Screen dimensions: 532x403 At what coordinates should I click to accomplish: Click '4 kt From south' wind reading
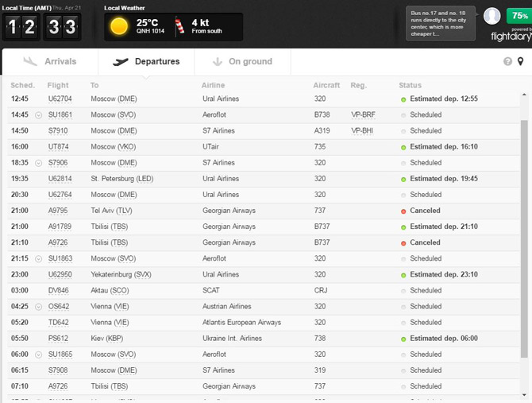pyautogui.click(x=206, y=26)
